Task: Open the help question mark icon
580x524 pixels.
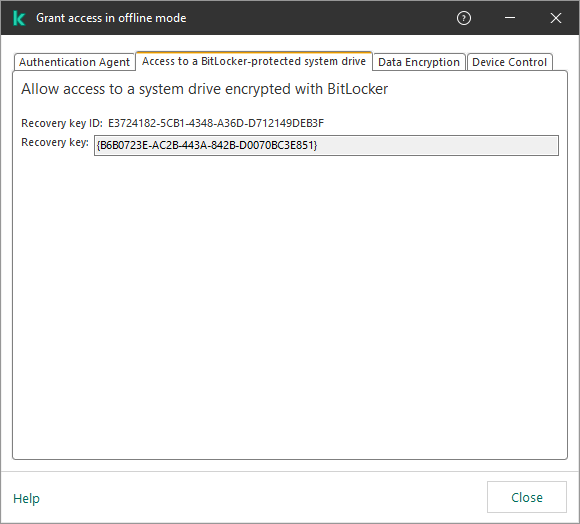Action: pyautogui.click(x=463, y=18)
